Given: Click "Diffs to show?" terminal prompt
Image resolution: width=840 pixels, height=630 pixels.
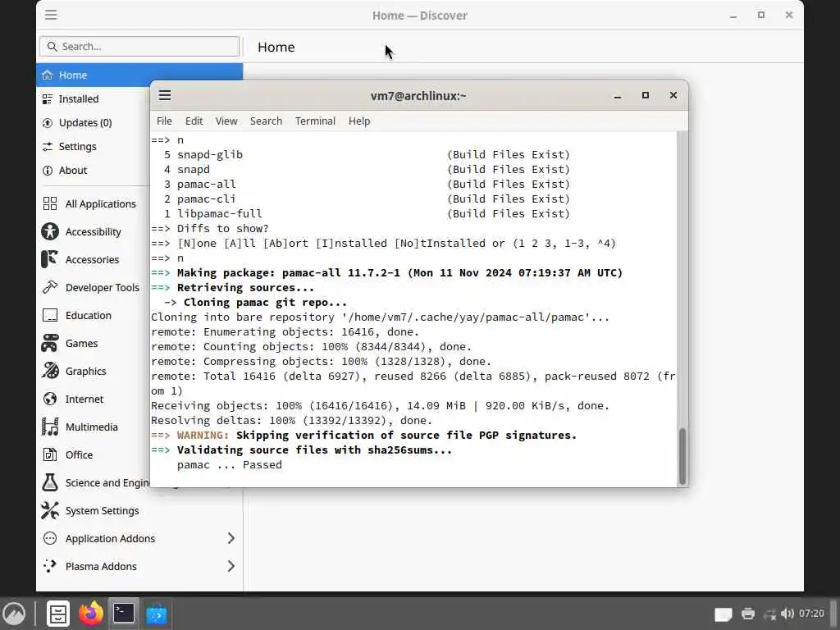Looking at the screenshot, I should pyautogui.click(x=223, y=229).
